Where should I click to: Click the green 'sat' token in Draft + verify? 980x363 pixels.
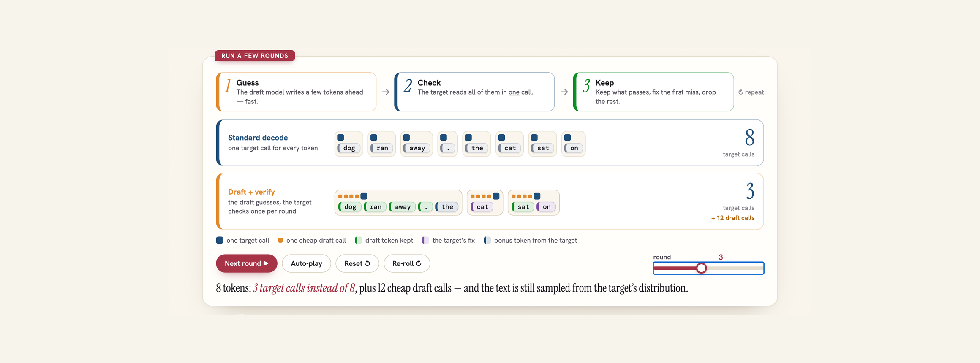(x=523, y=207)
